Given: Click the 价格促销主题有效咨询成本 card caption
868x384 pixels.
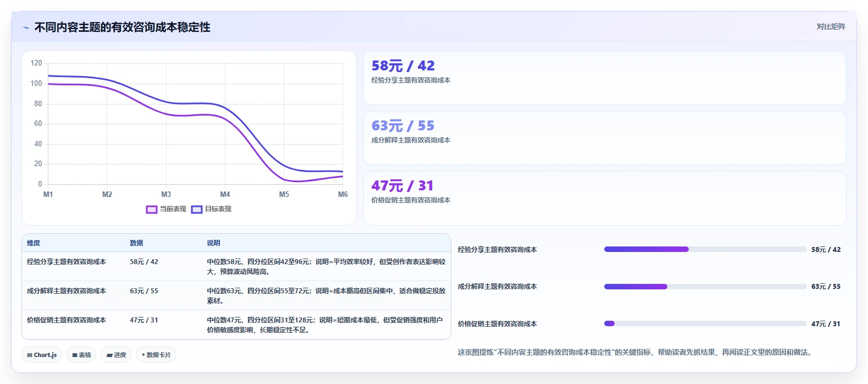Looking at the screenshot, I should [411, 200].
